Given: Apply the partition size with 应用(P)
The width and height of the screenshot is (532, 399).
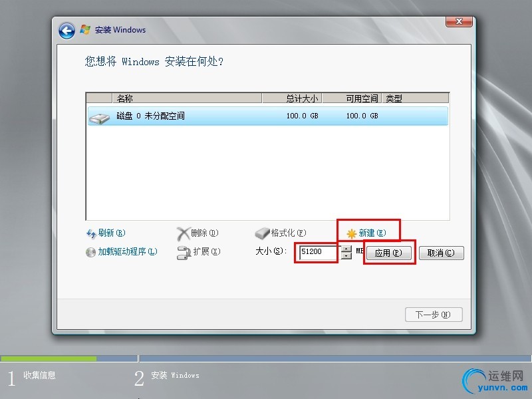Looking at the screenshot, I should (x=388, y=253).
